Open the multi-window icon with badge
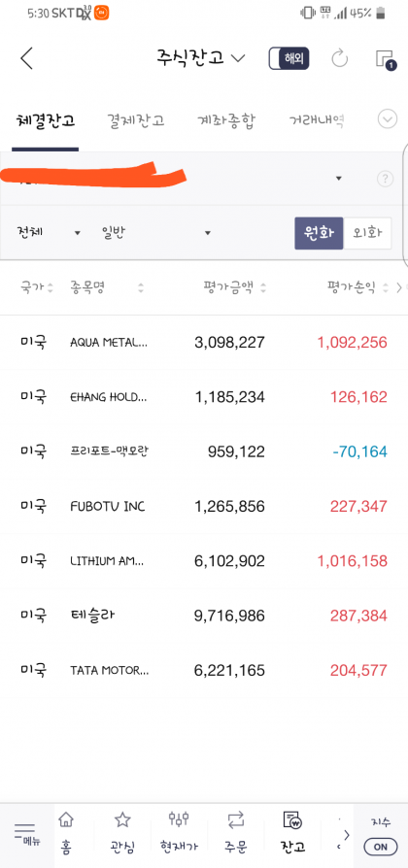This screenshot has height=868, width=408. pyautogui.click(x=386, y=59)
